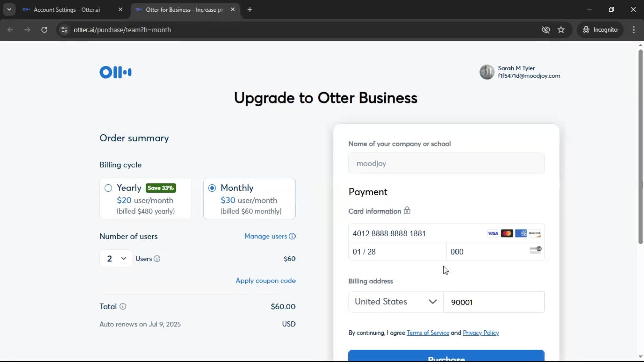Viewport: 644px width, 362px height.
Task: Go forward in browser
Action: [27, 30]
